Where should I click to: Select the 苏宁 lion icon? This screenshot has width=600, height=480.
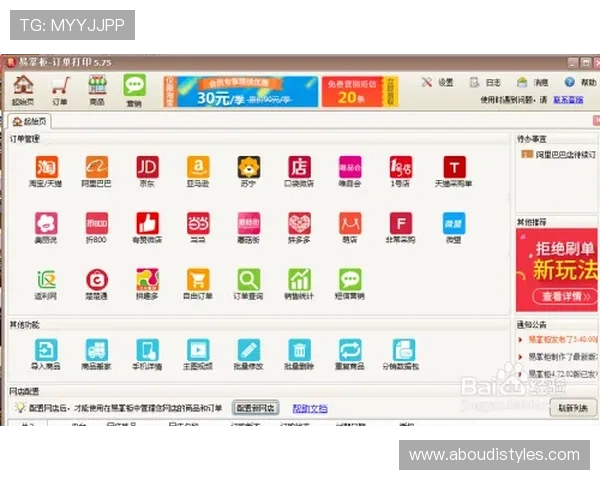click(x=249, y=167)
